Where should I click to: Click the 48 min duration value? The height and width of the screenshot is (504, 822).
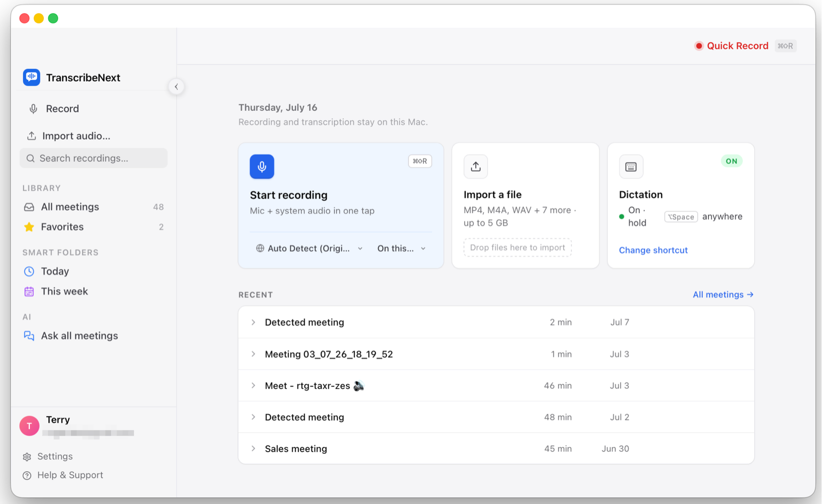point(558,417)
